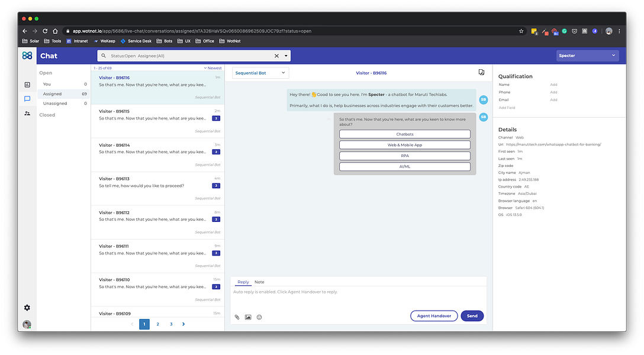Screen dimensions: 644x355
Task: Open the Intranet bookmark
Action: (x=77, y=41)
